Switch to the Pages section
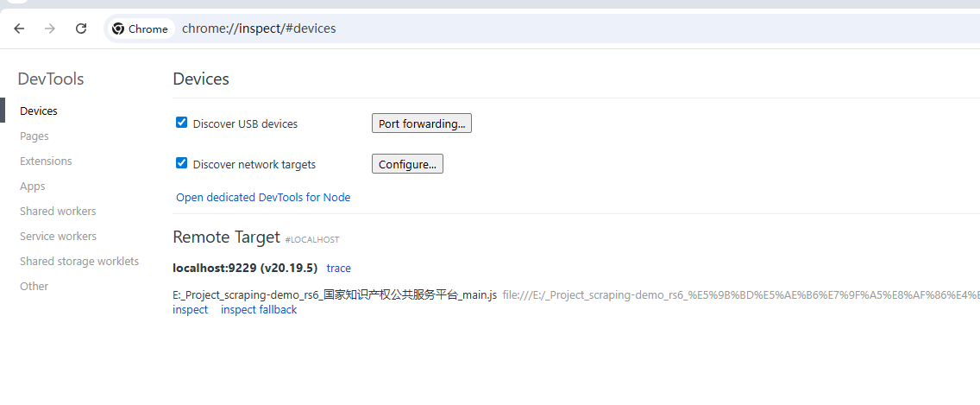Screen dimensions: 980x405 pyautogui.click(x=35, y=136)
